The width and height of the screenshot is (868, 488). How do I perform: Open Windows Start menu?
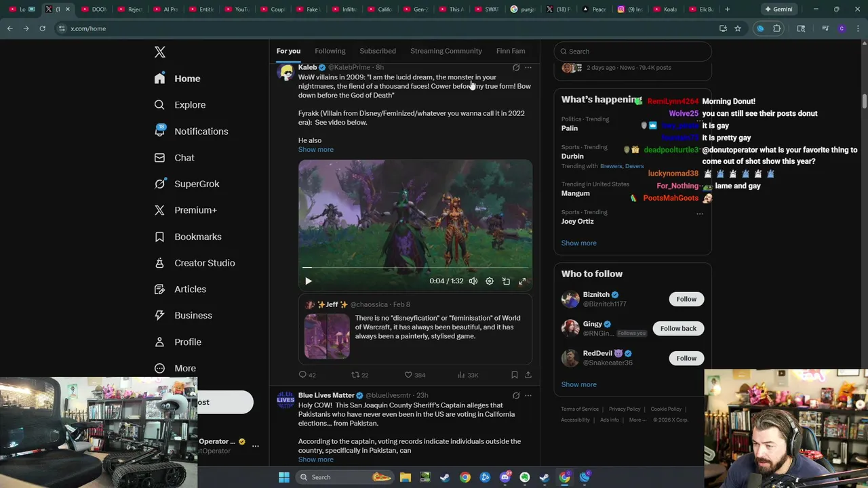284,477
